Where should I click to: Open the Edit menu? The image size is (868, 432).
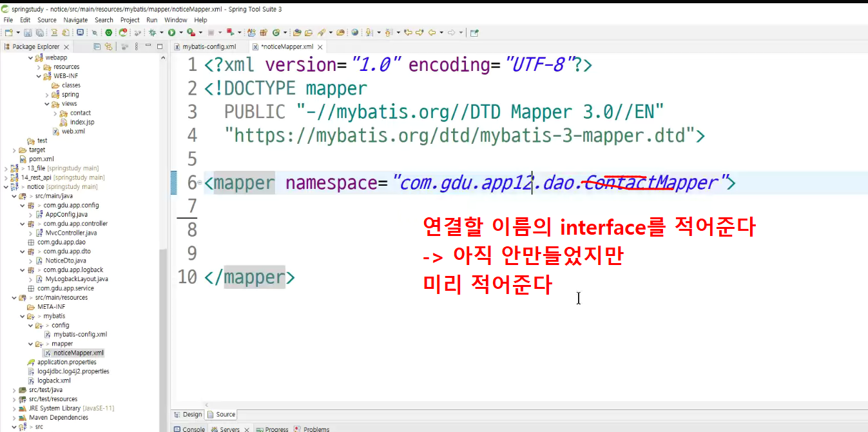point(25,20)
